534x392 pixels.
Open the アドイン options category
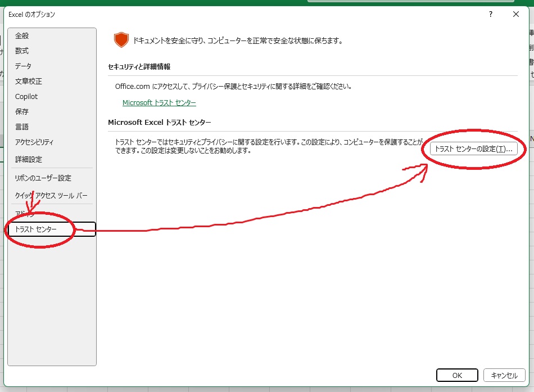[25, 214]
